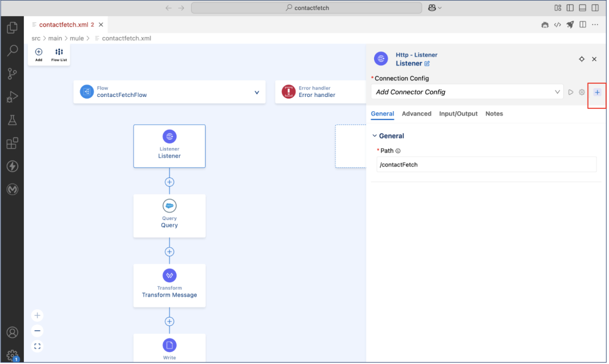Close the Http Listener properties panel
609x364 pixels.
point(594,59)
